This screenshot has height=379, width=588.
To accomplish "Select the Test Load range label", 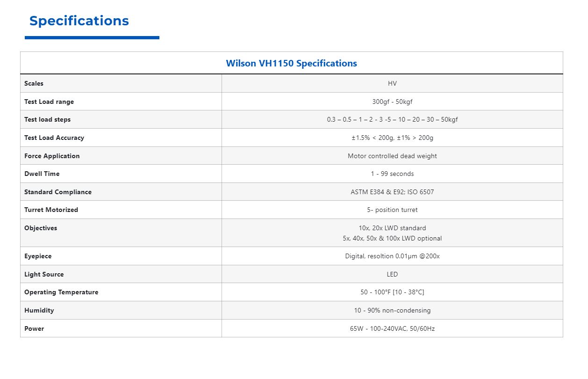I will coord(49,102).
